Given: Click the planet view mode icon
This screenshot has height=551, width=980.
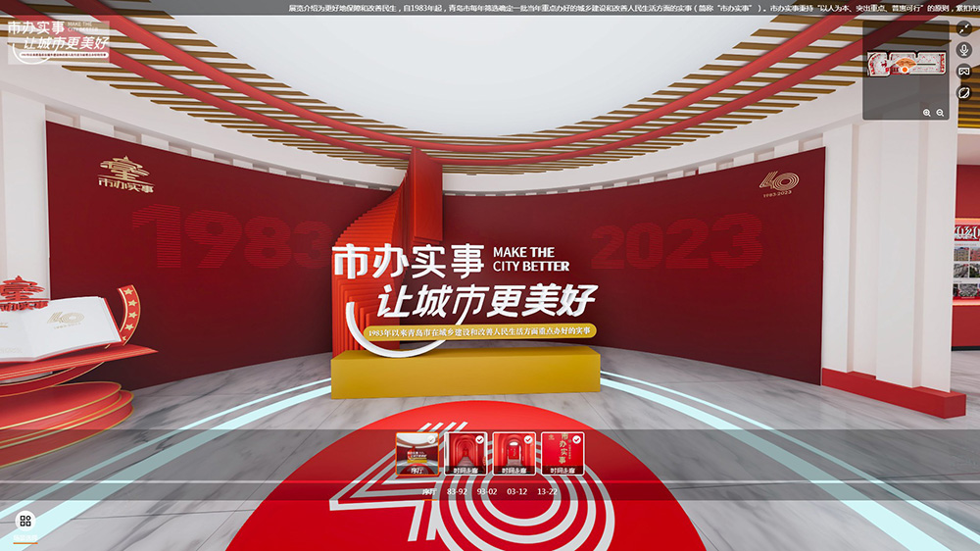Looking at the screenshot, I should [x=964, y=93].
